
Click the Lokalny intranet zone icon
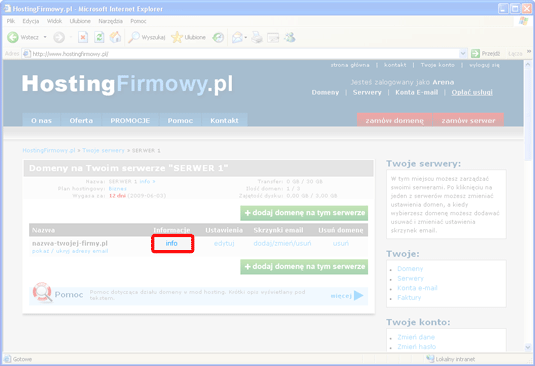(430, 358)
